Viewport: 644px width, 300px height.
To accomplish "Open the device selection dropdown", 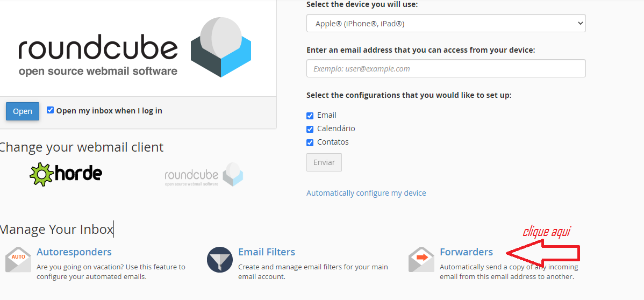I will (x=446, y=24).
